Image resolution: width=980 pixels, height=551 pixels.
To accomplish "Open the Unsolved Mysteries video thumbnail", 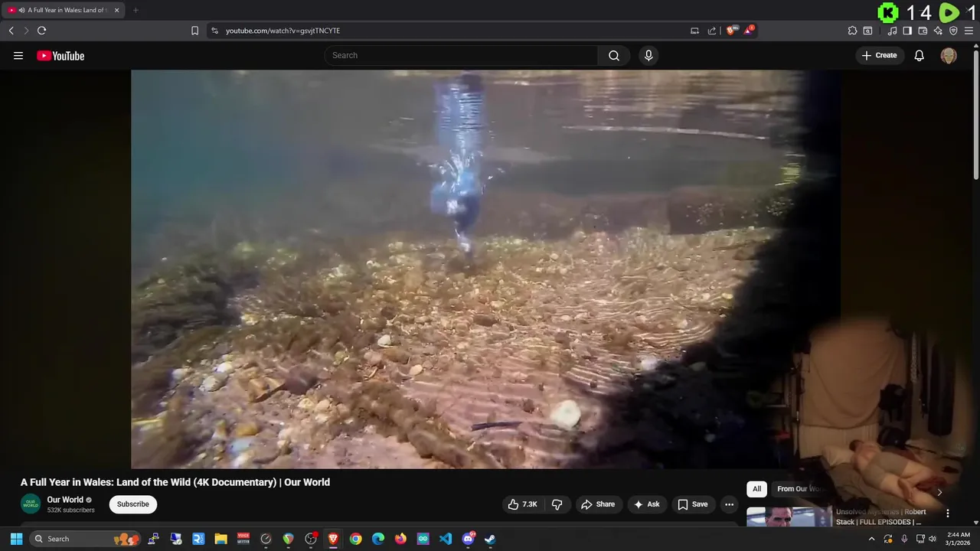I will [789, 517].
